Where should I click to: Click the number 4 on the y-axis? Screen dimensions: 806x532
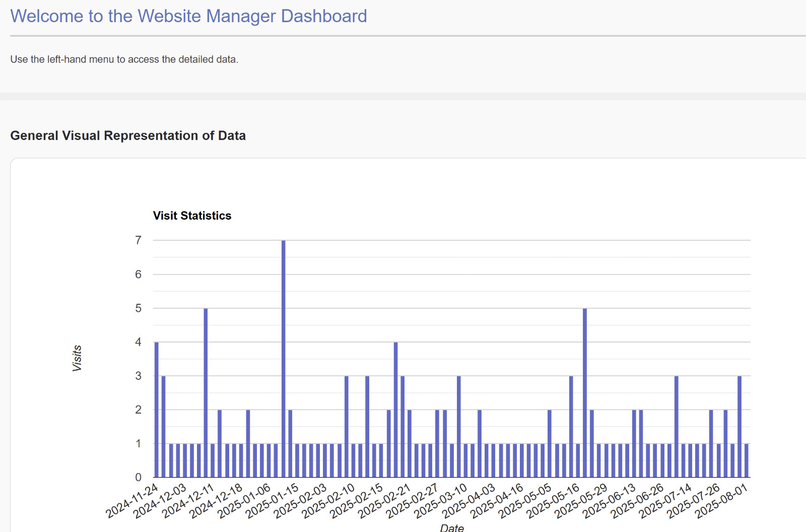pos(139,341)
